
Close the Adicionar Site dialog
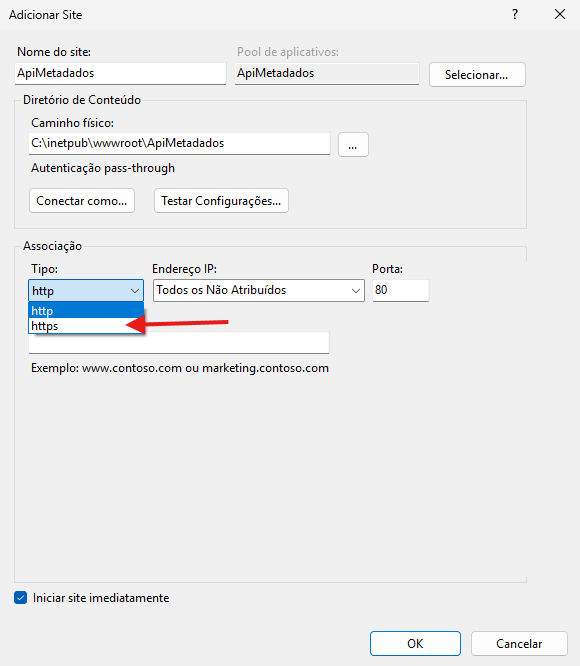(x=560, y=14)
